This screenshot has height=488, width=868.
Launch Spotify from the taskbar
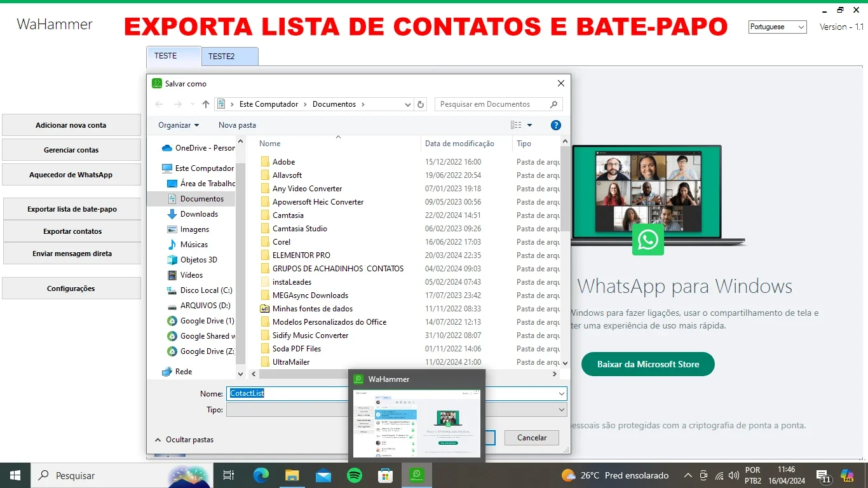click(x=354, y=475)
